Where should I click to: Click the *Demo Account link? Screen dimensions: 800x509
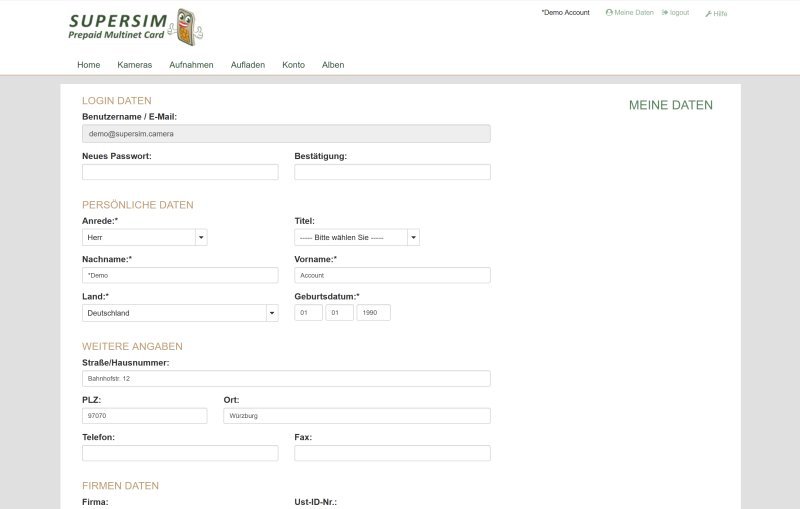click(565, 13)
